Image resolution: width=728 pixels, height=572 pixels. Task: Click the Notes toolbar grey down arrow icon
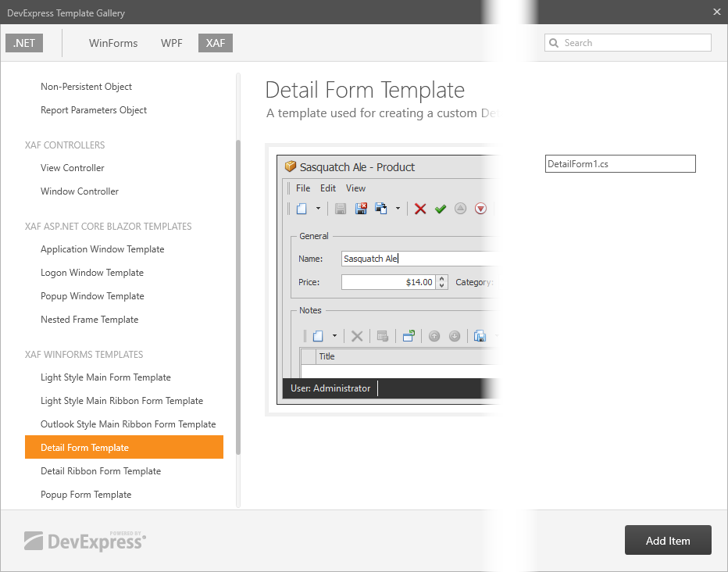[455, 336]
